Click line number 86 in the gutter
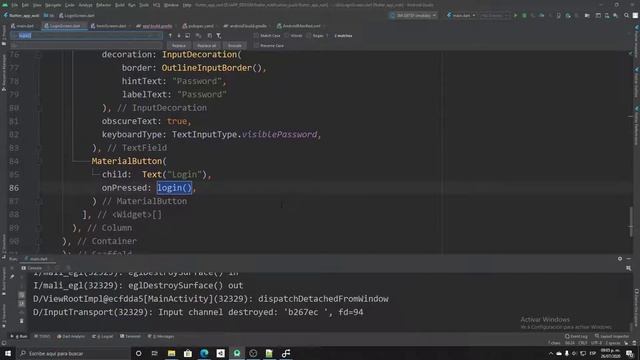The image size is (640, 360). (x=14, y=188)
